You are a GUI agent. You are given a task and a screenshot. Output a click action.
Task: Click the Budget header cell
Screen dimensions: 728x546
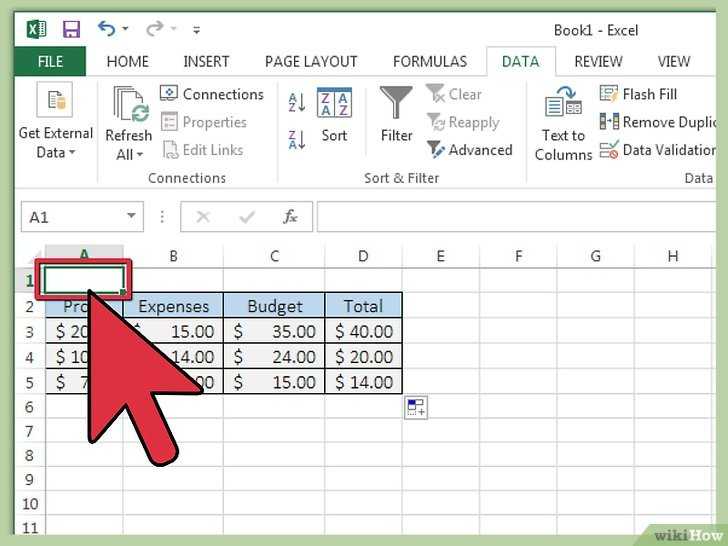click(x=274, y=306)
